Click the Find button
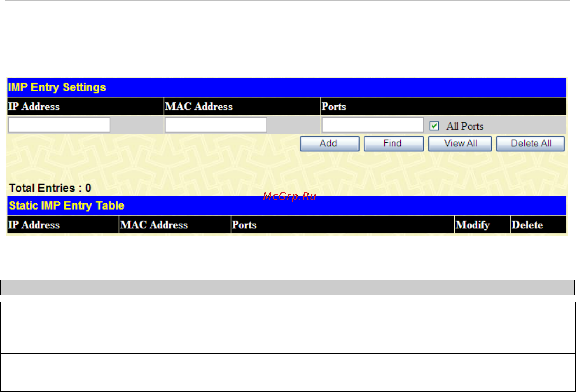Screen dimensions: 576x392 tap(394, 144)
